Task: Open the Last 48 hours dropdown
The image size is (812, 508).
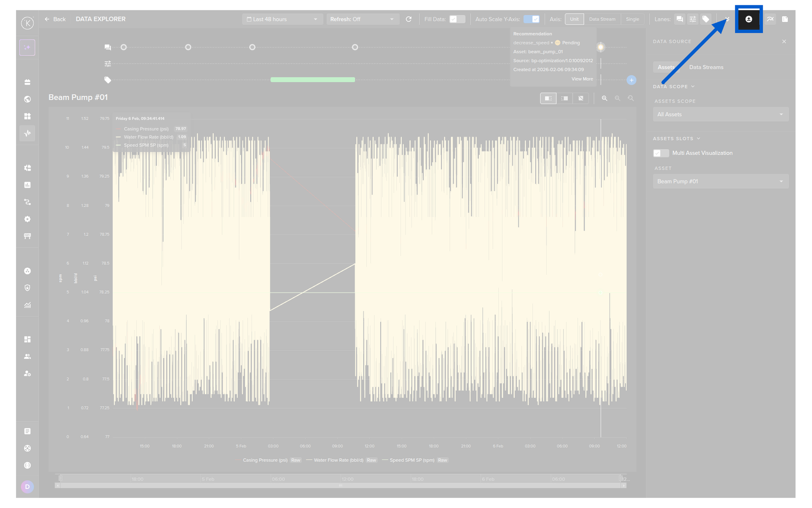Action: pyautogui.click(x=282, y=19)
